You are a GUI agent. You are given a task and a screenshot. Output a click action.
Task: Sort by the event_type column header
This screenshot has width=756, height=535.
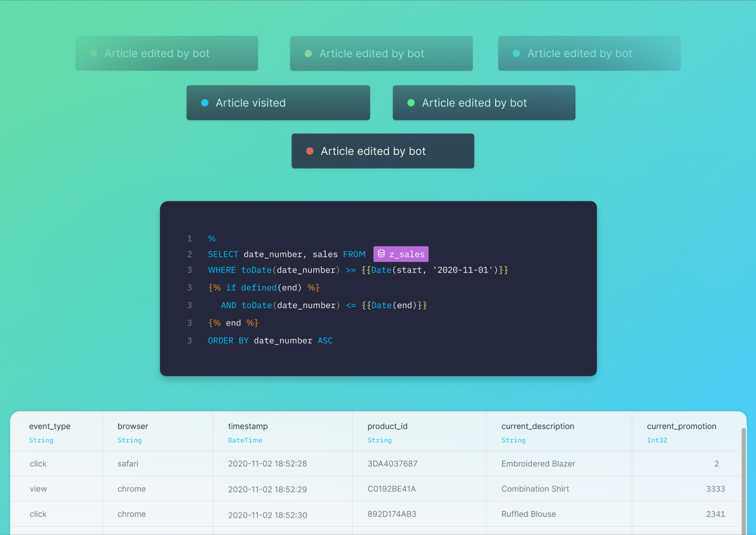[50, 426]
